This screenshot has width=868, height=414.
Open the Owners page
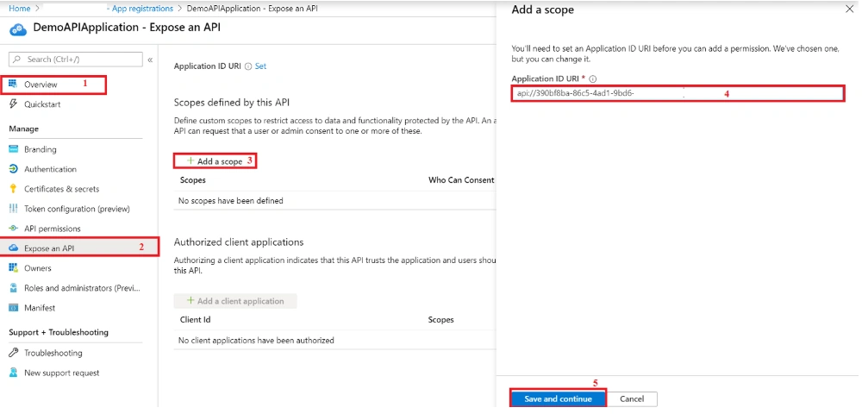[37, 268]
